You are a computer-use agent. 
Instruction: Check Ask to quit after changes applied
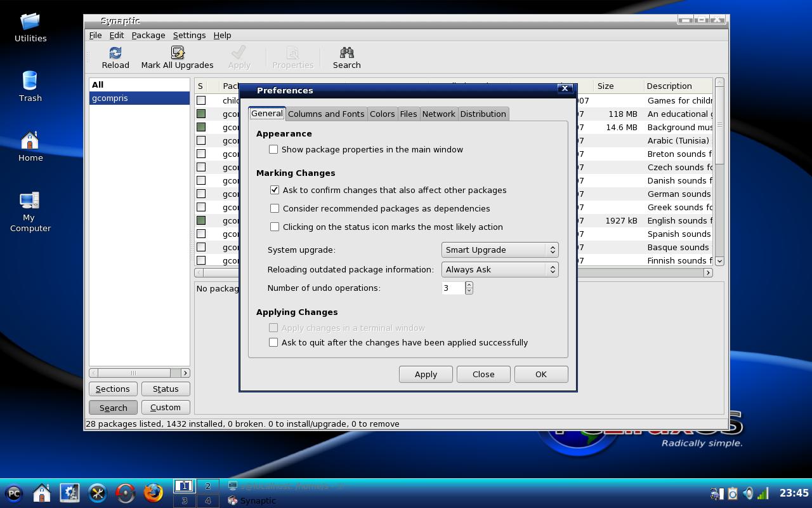coord(273,342)
